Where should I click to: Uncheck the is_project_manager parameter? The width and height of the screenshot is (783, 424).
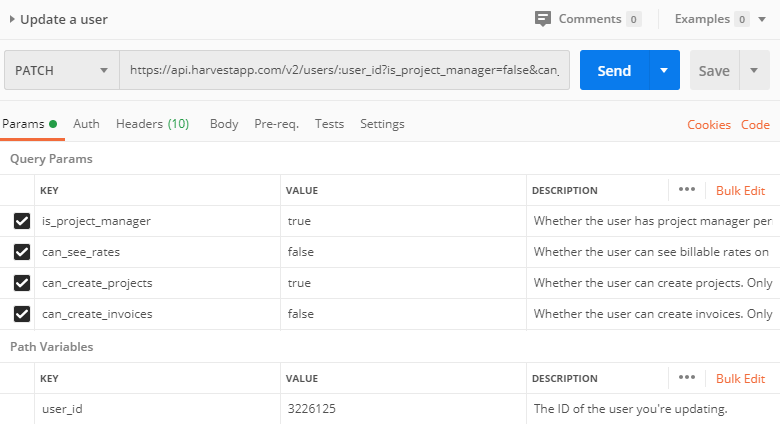point(22,221)
